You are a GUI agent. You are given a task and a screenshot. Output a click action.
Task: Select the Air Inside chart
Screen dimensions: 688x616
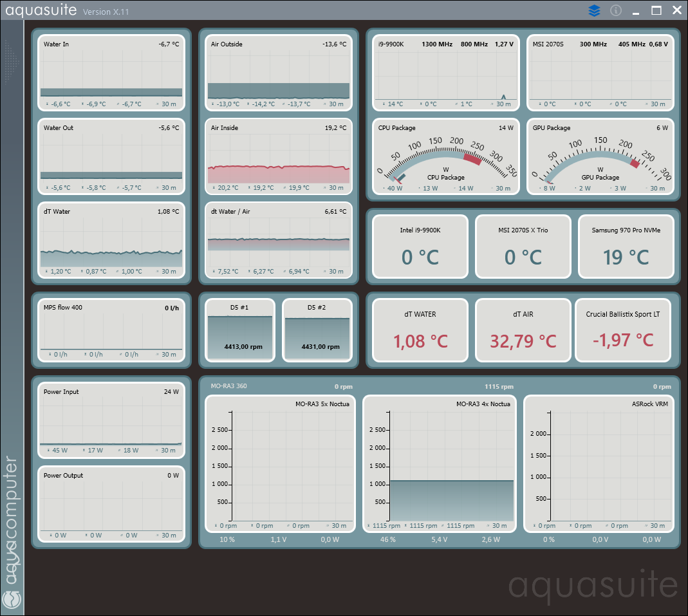279,156
